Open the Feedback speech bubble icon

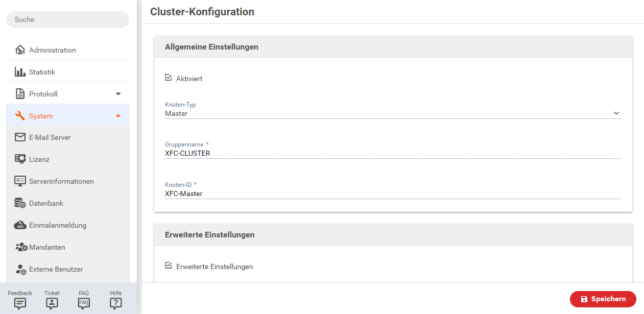click(x=20, y=303)
